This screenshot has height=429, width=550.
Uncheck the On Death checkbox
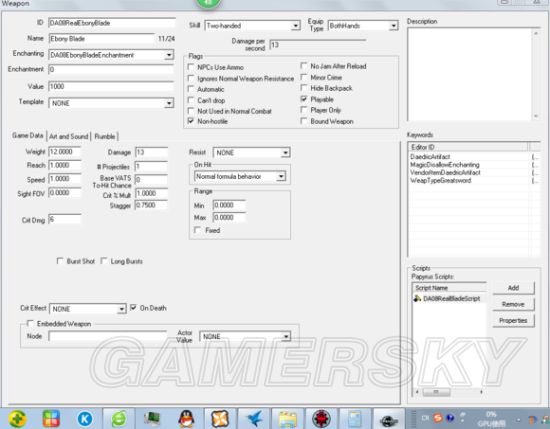coord(133,308)
